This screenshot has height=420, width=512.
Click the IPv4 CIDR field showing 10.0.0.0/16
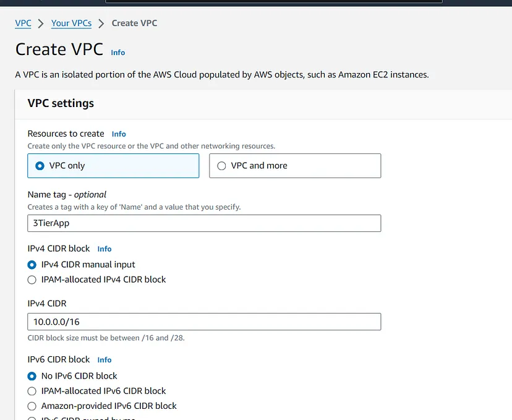click(x=204, y=322)
